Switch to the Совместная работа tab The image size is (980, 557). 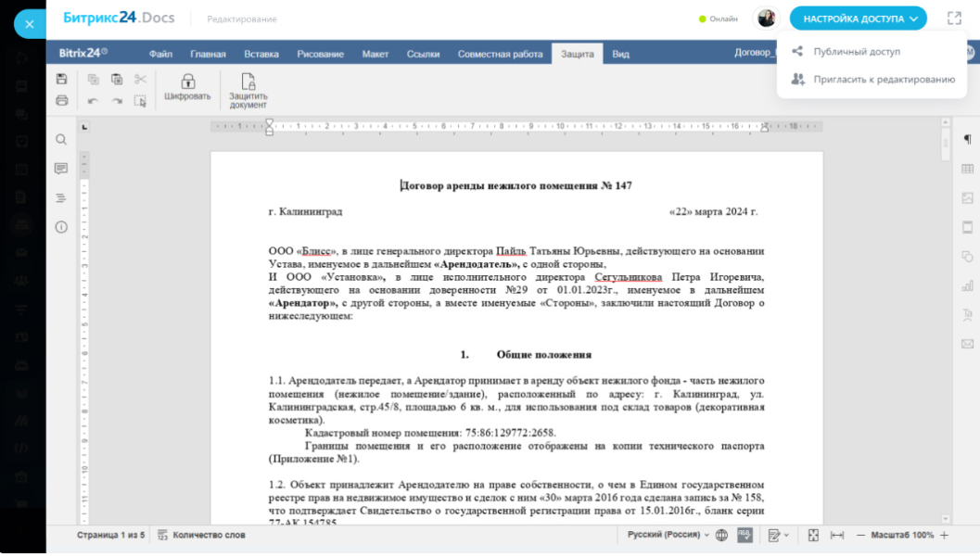tap(500, 55)
